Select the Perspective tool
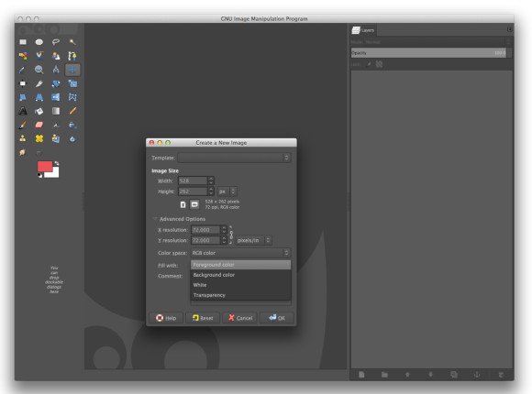 39,97
